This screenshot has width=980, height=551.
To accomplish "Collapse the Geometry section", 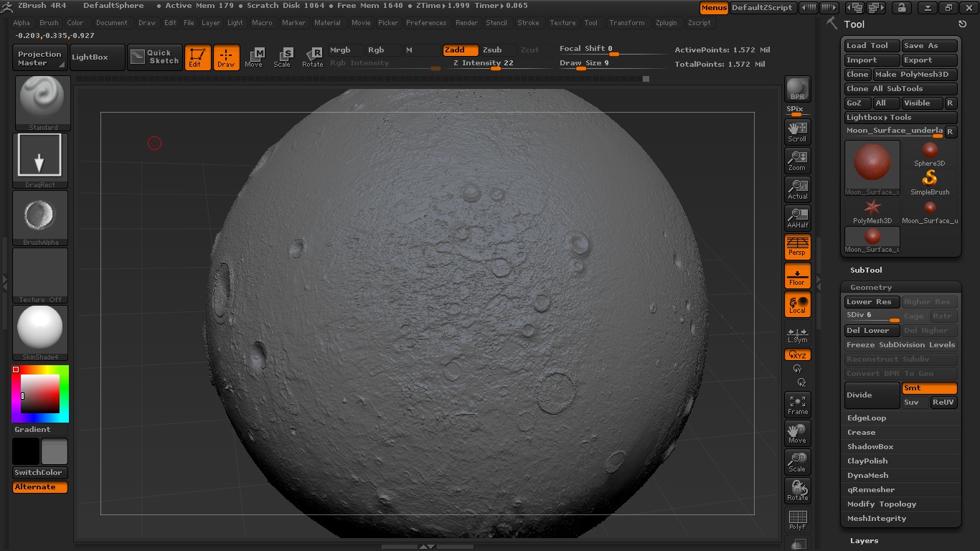I will [871, 287].
